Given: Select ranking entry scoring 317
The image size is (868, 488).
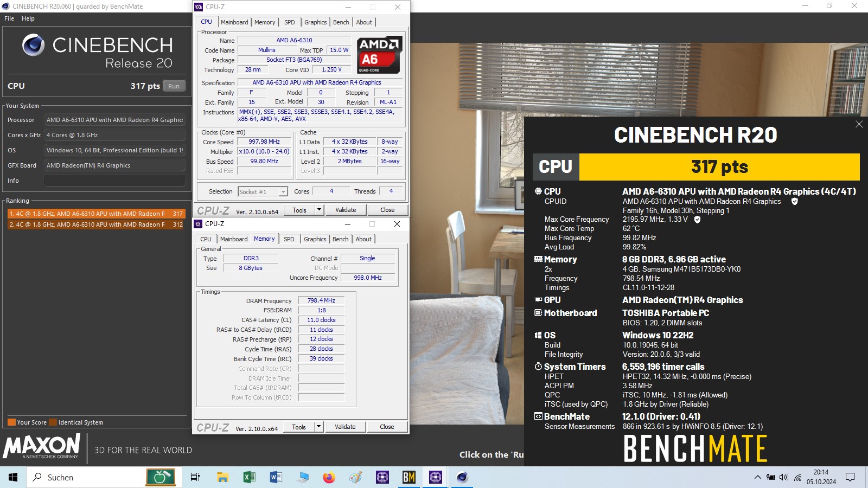Looking at the screenshot, I should coord(96,214).
